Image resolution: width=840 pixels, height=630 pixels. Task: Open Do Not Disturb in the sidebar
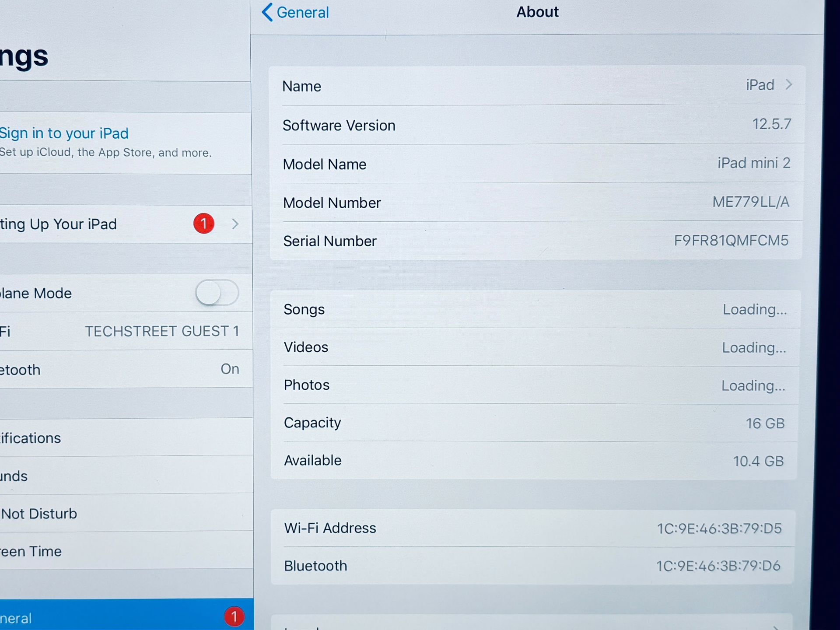tap(126, 513)
